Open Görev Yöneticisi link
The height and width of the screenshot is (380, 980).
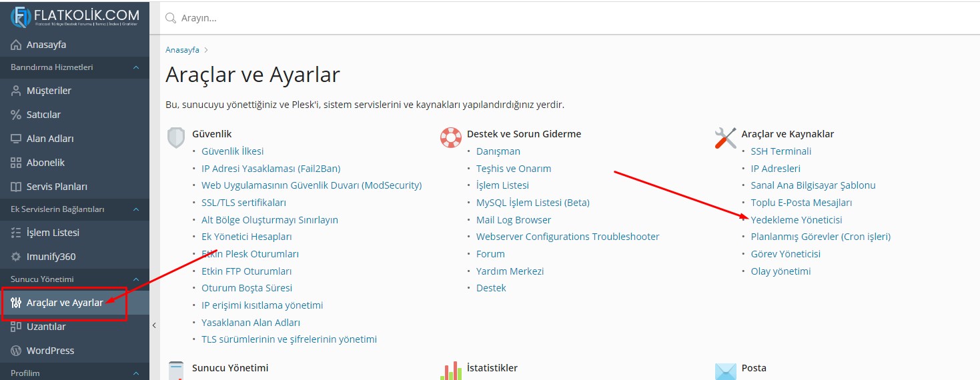pyautogui.click(x=786, y=254)
